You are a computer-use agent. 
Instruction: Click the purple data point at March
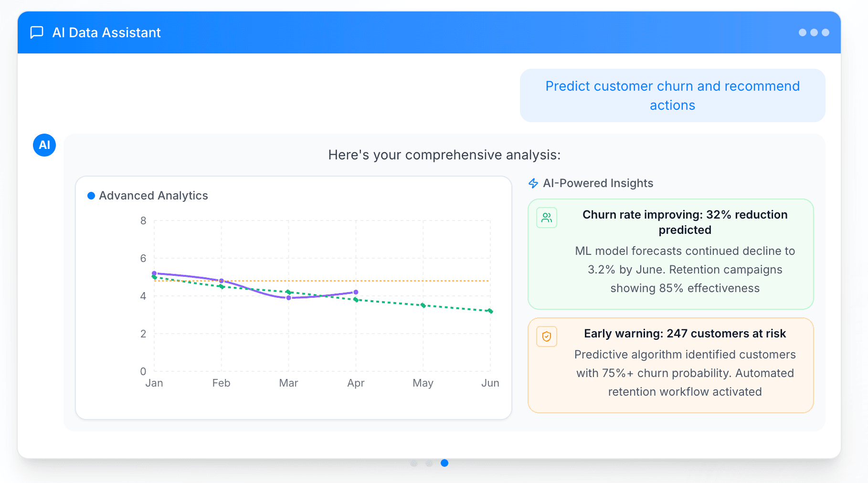click(289, 298)
